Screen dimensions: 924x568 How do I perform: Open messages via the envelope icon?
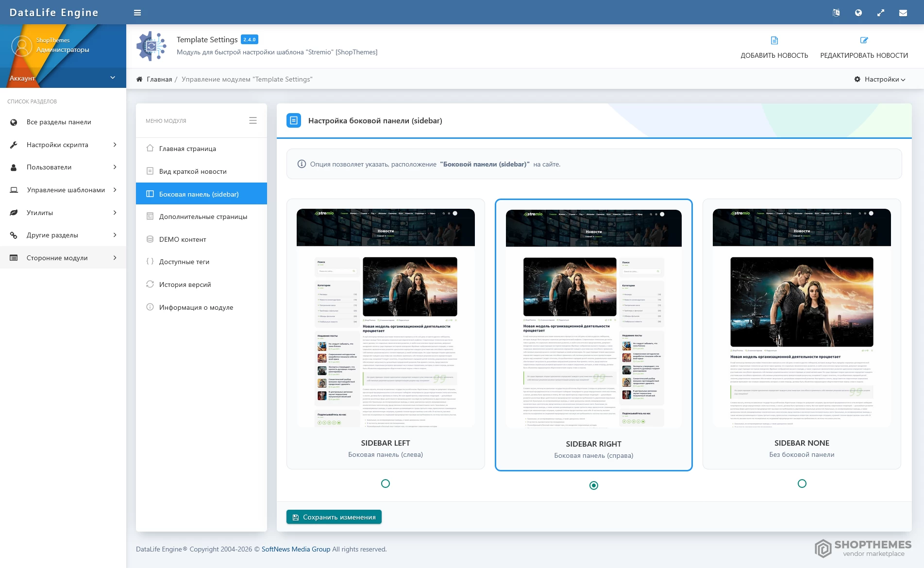click(903, 13)
